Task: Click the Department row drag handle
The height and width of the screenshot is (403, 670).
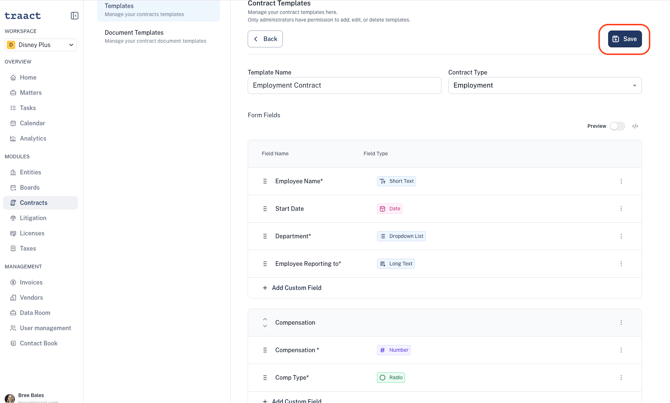Action: pyautogui.click(x=265, y=236)
